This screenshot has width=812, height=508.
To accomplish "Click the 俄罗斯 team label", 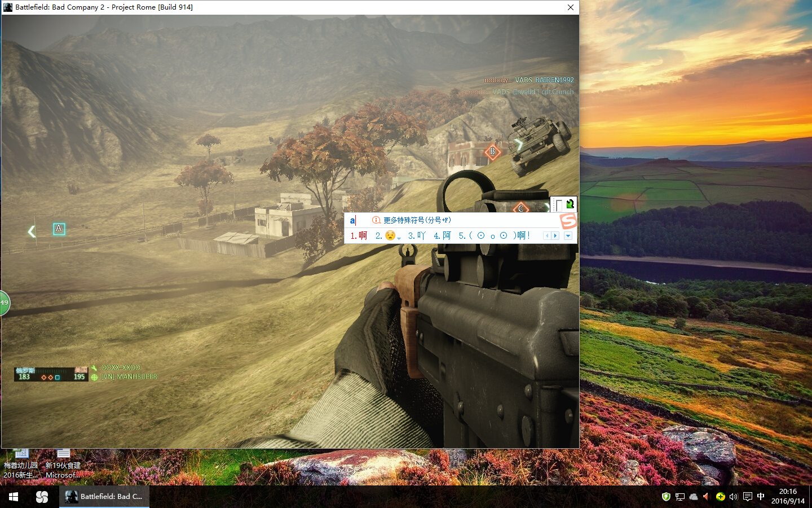I will (x=25, y=370).
